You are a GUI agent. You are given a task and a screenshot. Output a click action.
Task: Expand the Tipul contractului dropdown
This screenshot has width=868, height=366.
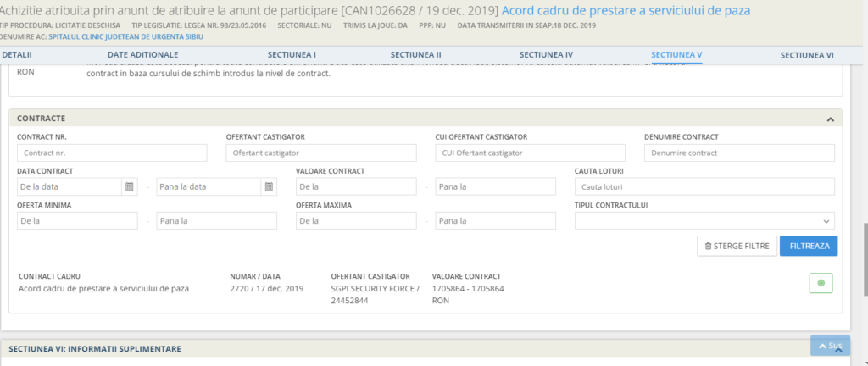pyautogui.click(x=704, y=221)
